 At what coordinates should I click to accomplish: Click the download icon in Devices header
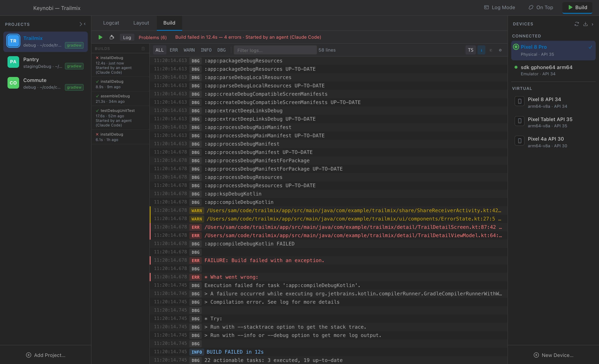coord(585,24)
